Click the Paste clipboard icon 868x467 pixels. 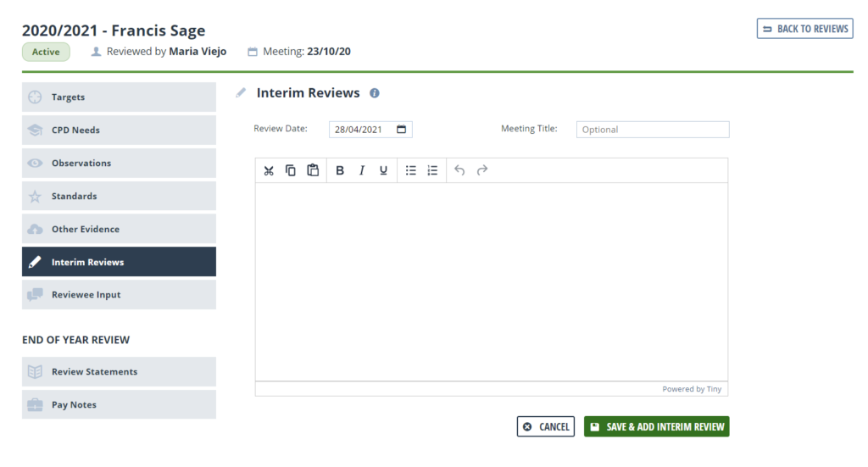click(x=313, y=170)
